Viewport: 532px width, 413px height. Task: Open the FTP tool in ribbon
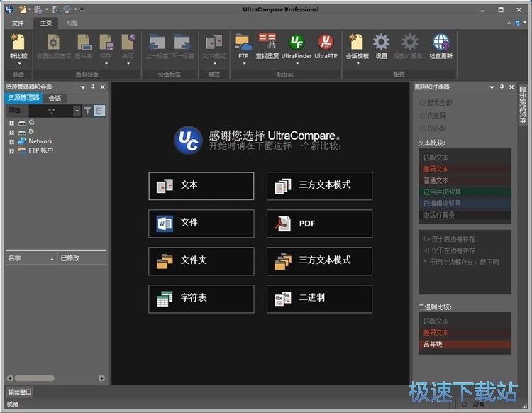coord(243,43)
